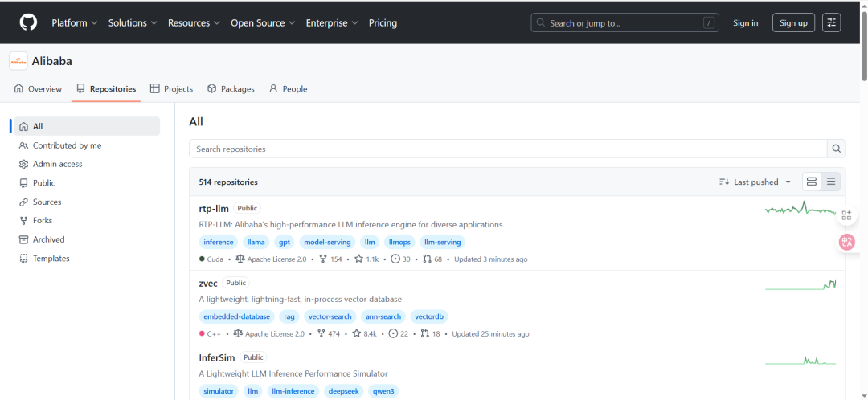Click the rtp-llm activity sparkline graph

tap(800, 210)
